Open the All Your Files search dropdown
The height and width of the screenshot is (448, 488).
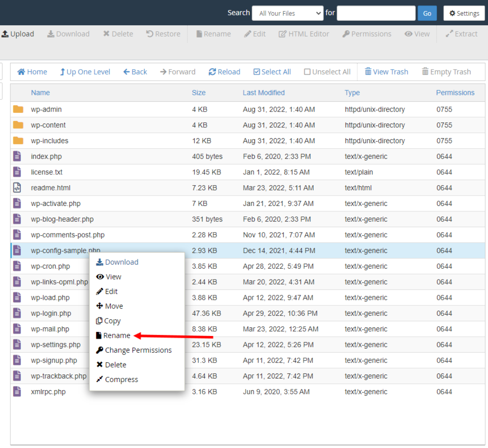click(x=287, y=13)
